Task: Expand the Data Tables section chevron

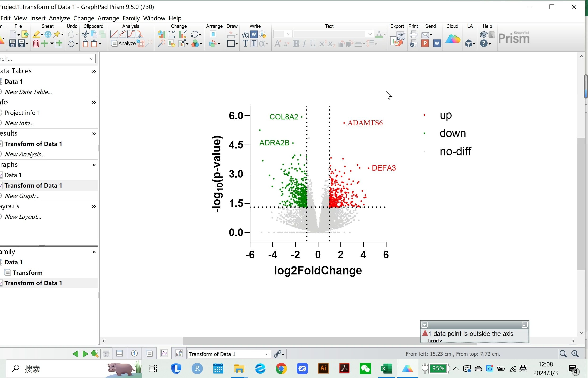Action: (94, 71)
